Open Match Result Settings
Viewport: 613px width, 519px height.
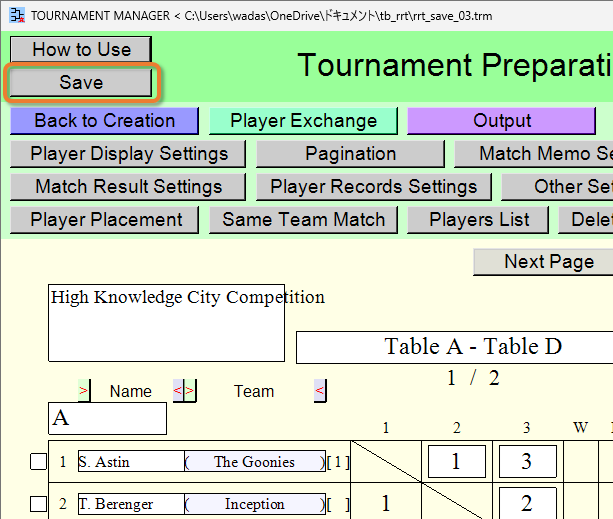(128, 187)
